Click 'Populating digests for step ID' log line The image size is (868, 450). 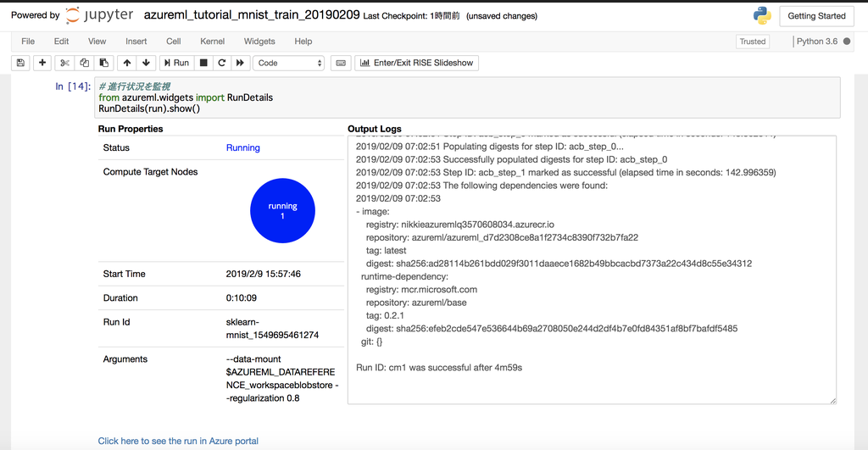[x=489, y=147]
